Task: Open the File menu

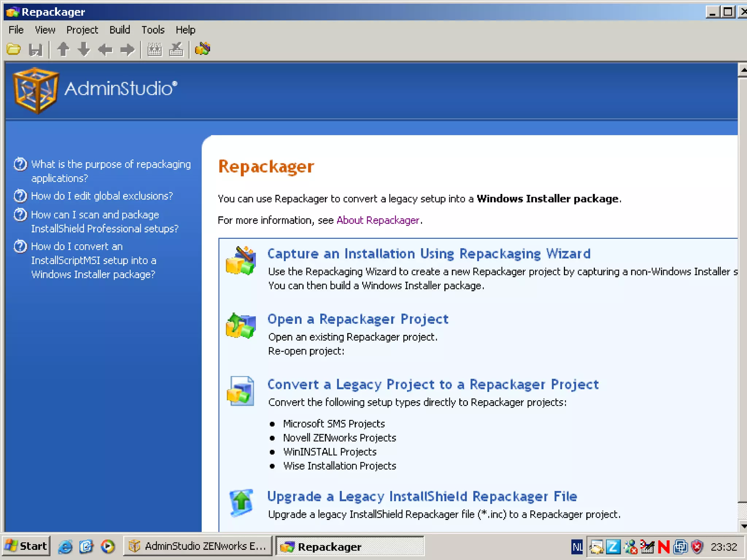Action: click(16, 30)
